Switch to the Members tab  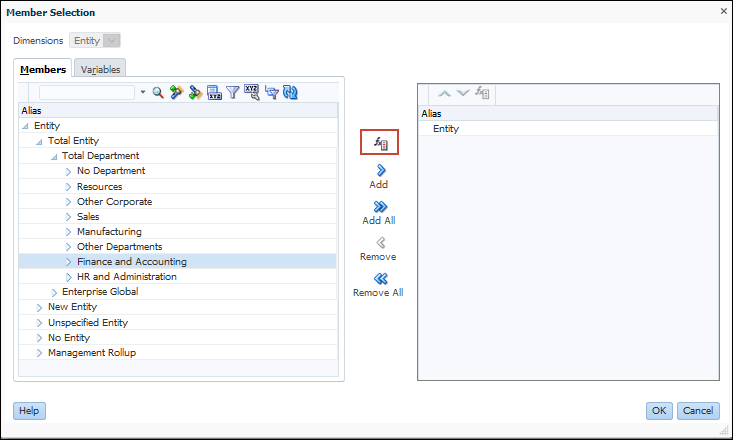point(43,69)
